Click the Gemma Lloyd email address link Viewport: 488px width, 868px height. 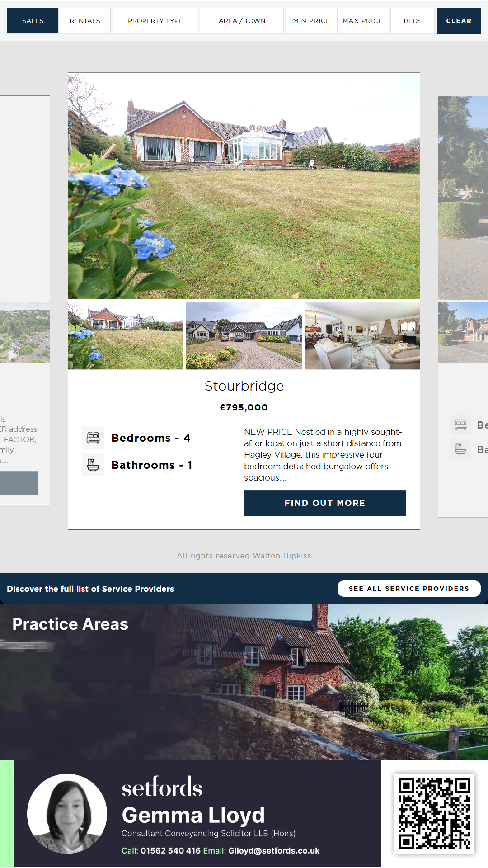point(274,851)
